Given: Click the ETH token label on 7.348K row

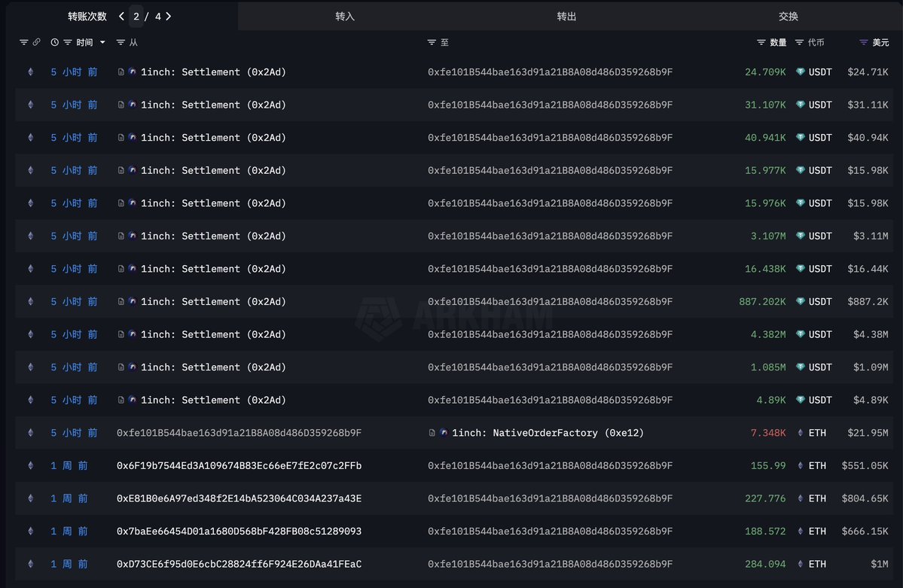Looking at the screenshot, I should 817,433.
